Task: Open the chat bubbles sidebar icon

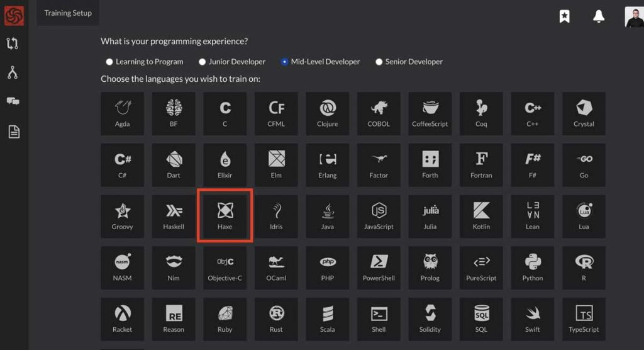Action: pyautogui.click(x=13, y=101)
